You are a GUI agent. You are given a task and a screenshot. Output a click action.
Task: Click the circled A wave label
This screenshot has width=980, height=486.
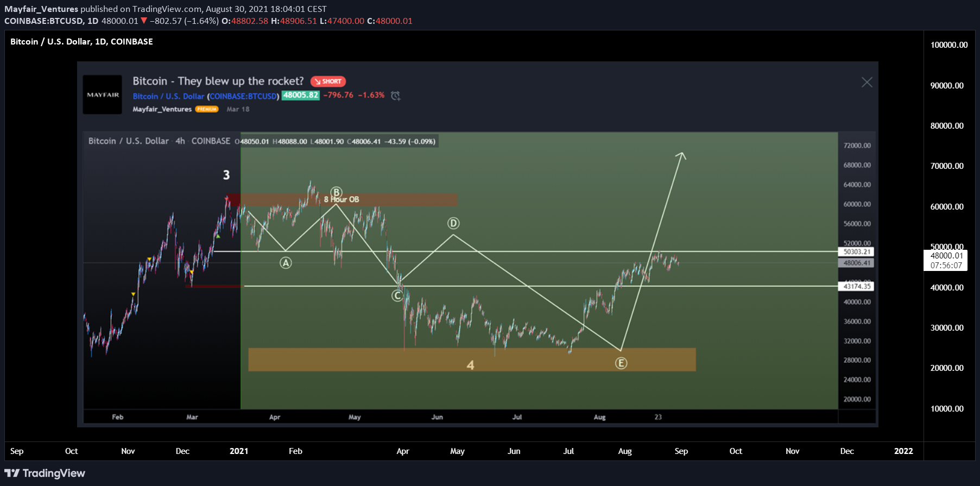pos(286,263)
